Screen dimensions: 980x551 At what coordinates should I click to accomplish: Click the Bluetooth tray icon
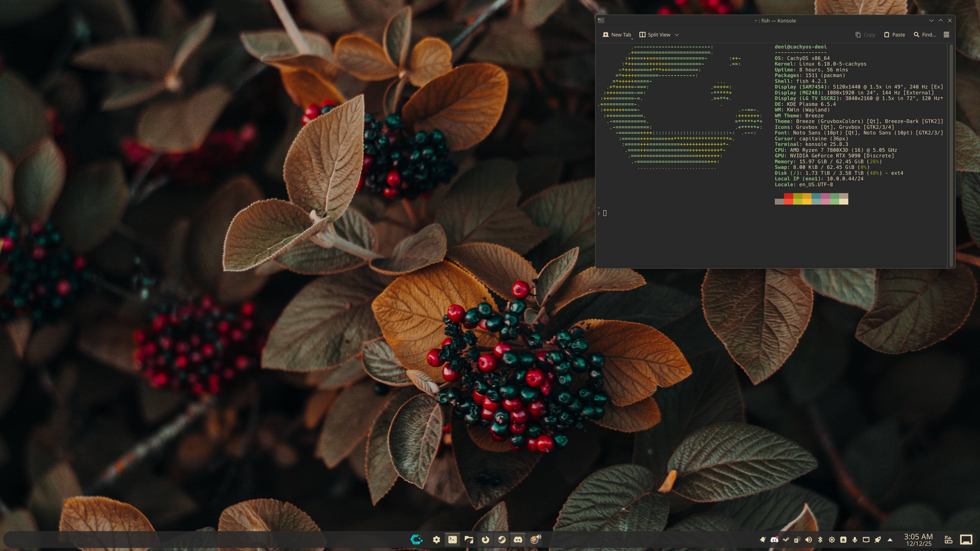coord(820,540)
